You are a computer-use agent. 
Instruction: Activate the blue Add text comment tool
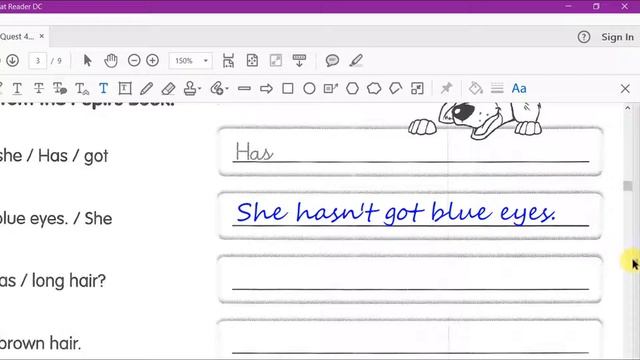click(104, 89)
